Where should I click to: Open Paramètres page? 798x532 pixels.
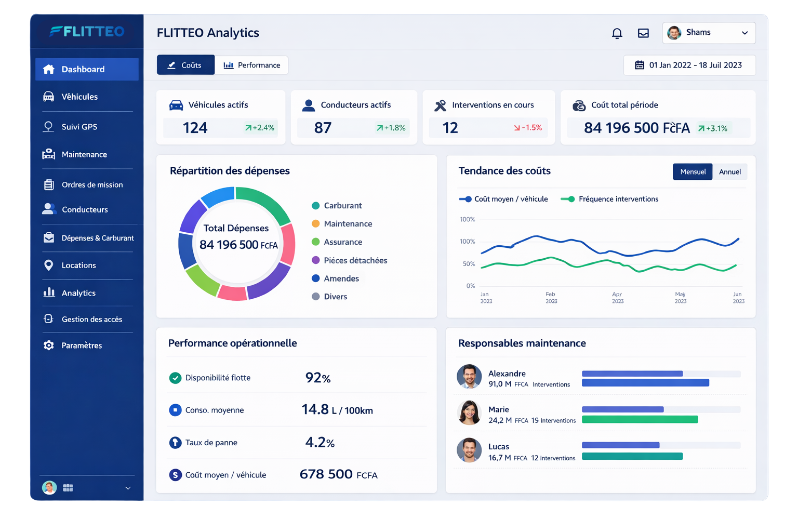(87, 345)
